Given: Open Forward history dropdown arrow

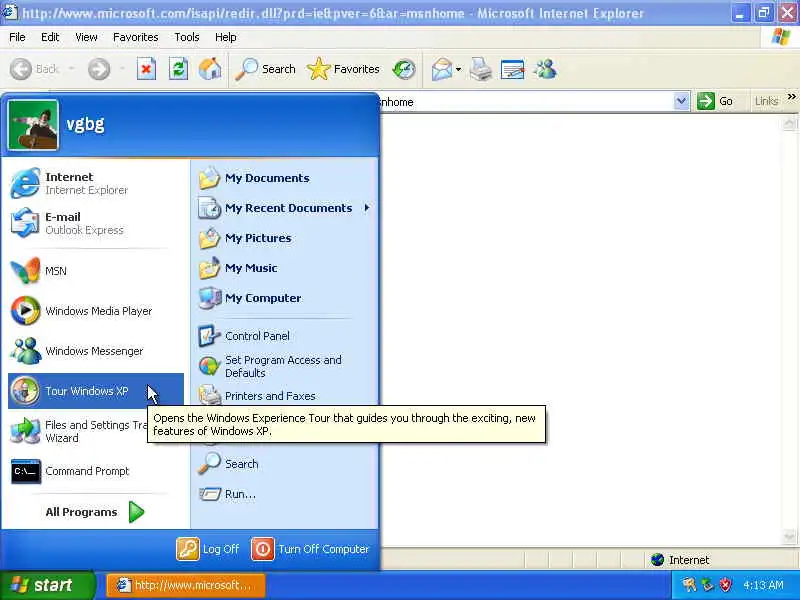Looking at the screenshot, I should [122, 69].
